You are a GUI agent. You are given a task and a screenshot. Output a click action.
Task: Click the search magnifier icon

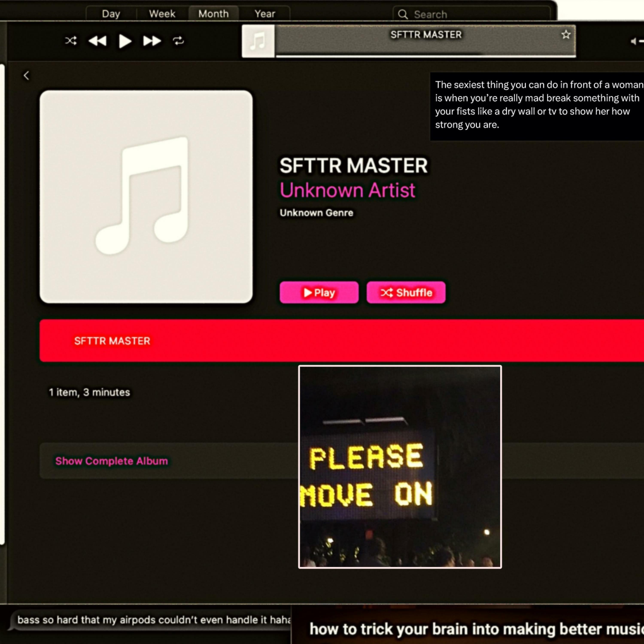pyautogui.click(x=403, y=14)
